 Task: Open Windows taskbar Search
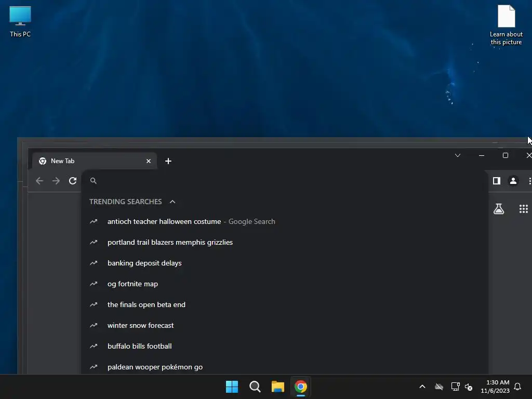[x=255, y=387]
